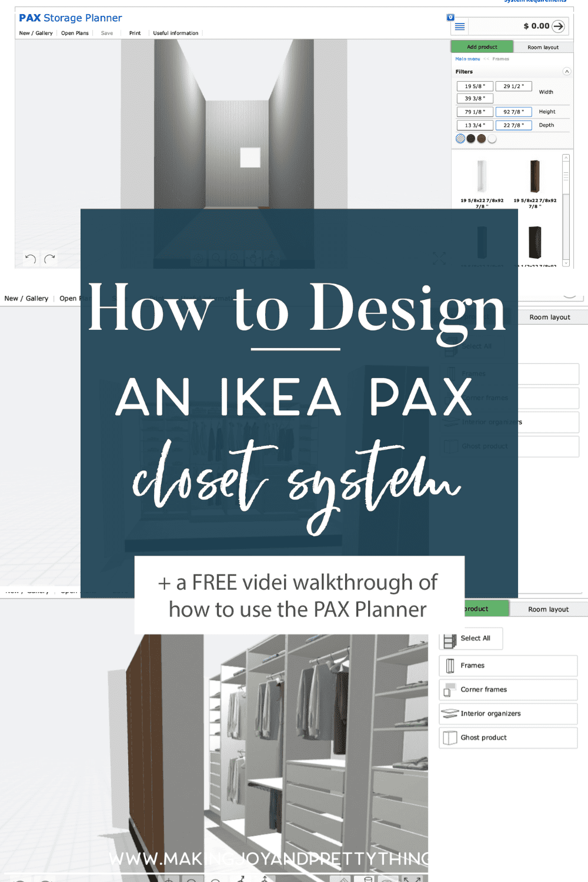Toggle the 39 3/8" width filter

point(475,98)
